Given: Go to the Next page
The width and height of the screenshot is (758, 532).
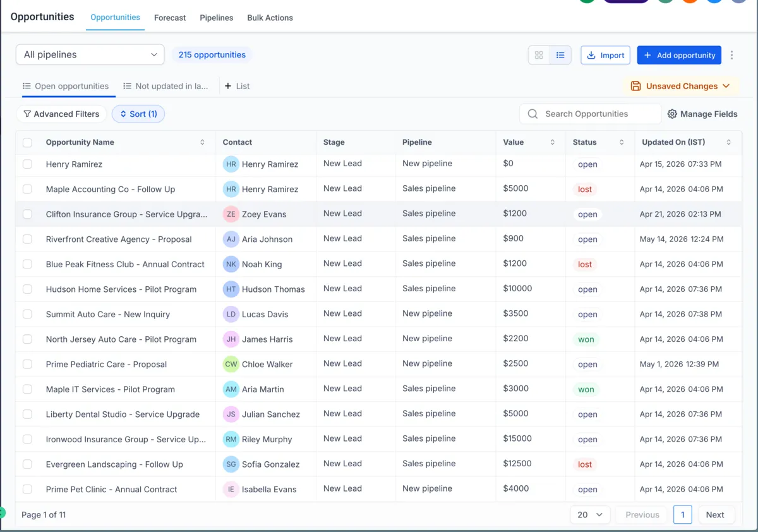Looking at the screenshot, I should pos(716,515).
